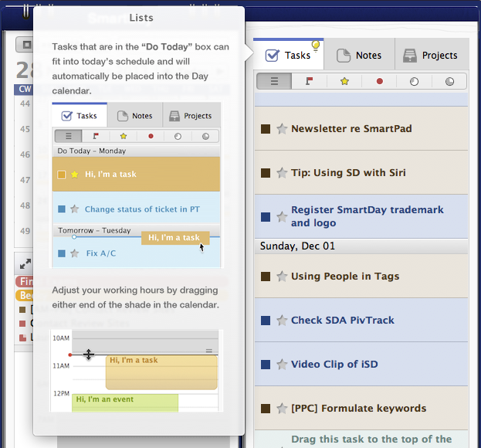Check off Tip: Using SD with Siri

pos(266,173)
